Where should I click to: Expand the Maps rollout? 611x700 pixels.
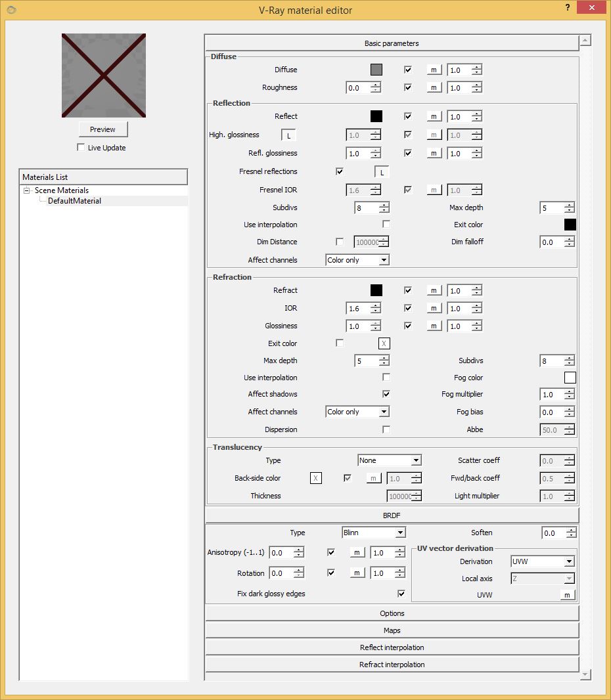(392, 630)
